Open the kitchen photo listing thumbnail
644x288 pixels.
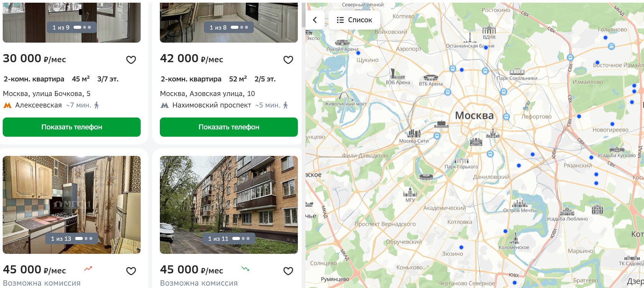(x=72, y=205)
